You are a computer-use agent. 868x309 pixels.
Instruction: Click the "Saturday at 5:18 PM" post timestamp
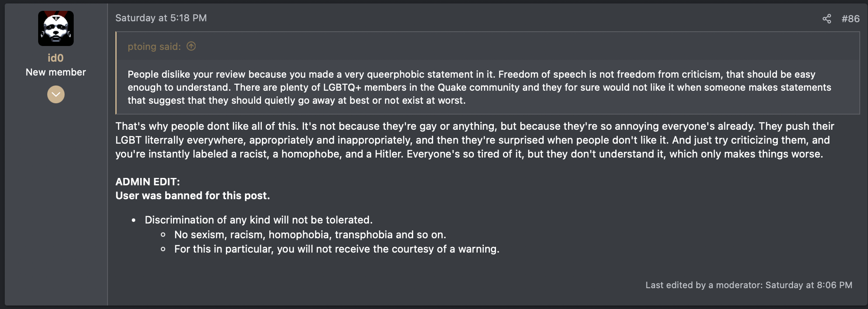(x=161, y=18)
